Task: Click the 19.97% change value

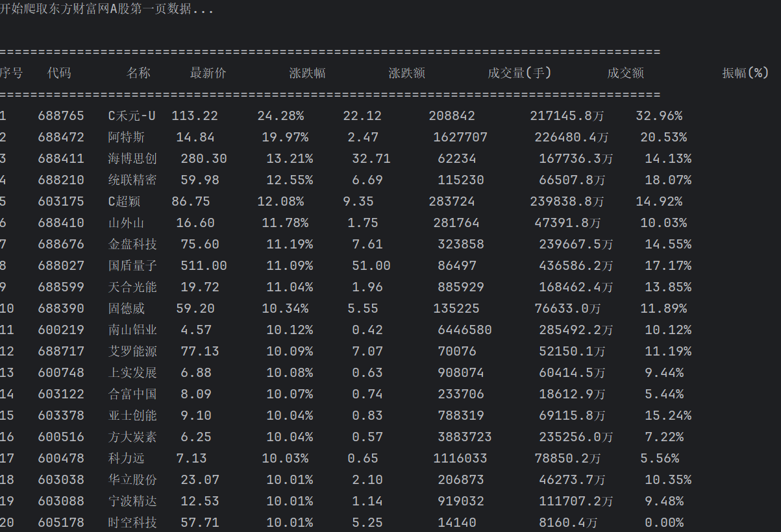Action: (x=285, y=138)
